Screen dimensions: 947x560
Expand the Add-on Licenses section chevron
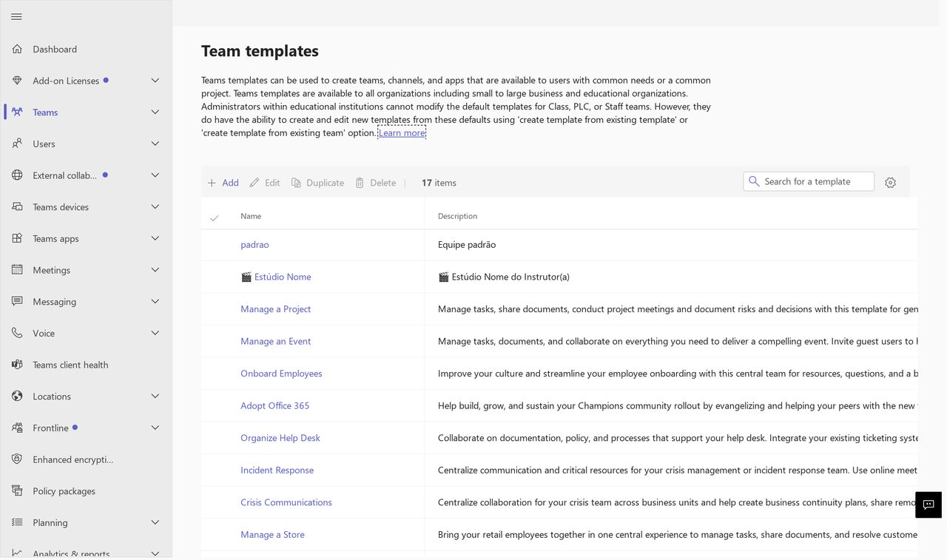(155, 81)
